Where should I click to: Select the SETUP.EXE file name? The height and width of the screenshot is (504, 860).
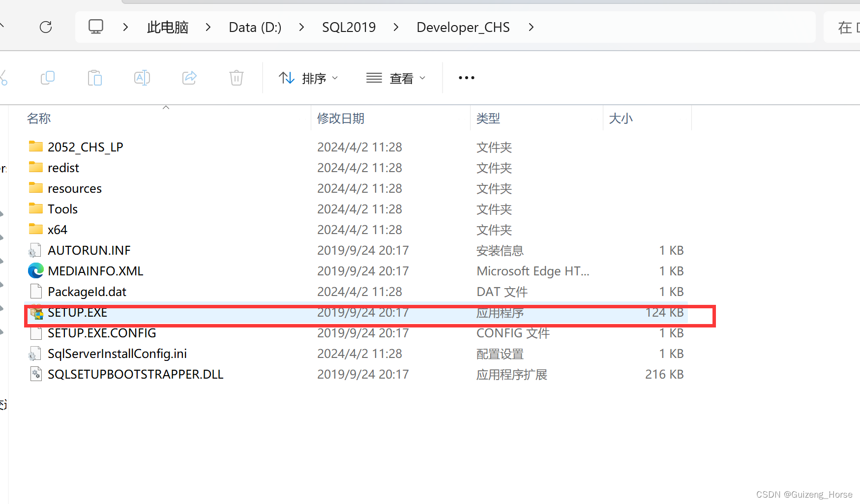(x=77, y=312)
